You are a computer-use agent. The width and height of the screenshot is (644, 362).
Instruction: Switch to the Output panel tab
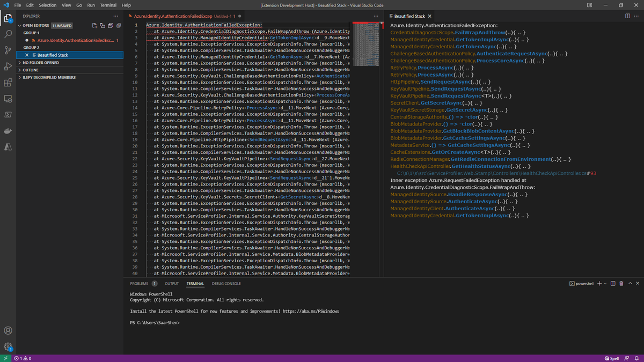[172, 284]
